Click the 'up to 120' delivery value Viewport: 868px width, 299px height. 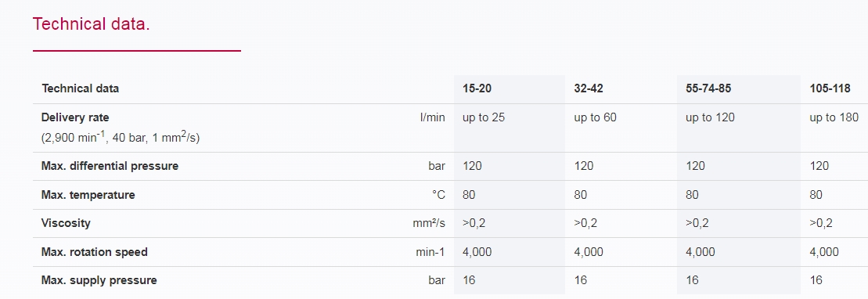[x=710, y=117]
